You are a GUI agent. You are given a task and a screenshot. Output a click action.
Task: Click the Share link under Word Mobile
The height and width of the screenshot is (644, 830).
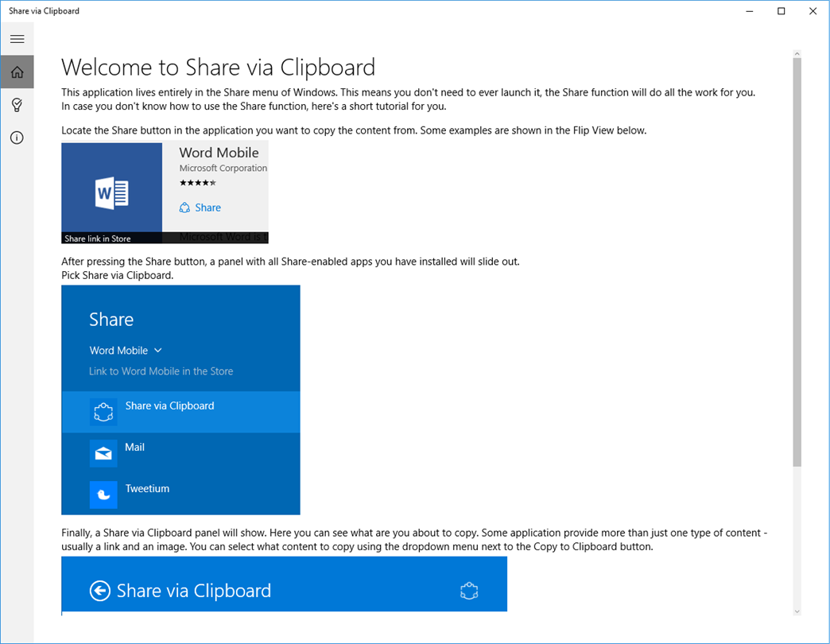(x=207, y=208)
